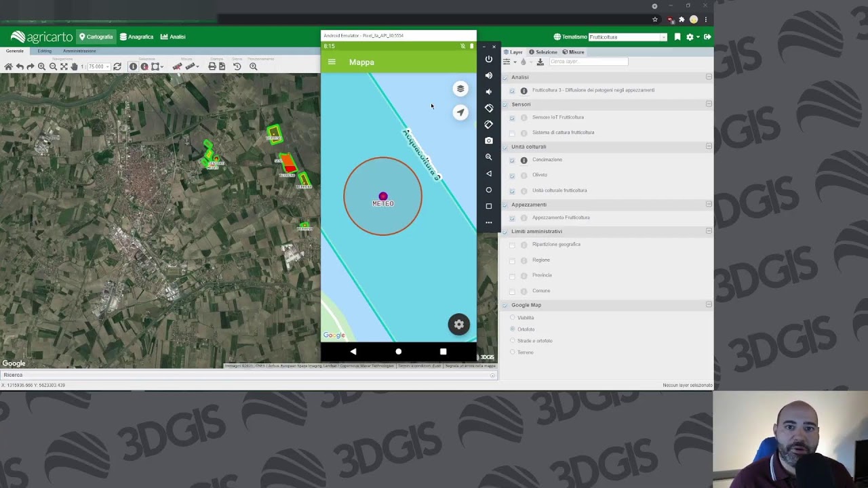Collapse the Sensori layer group

coord(709,104)
